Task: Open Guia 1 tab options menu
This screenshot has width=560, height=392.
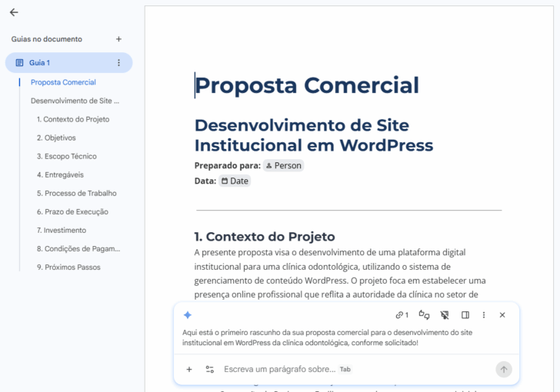Action: click(x=118, y=63)
